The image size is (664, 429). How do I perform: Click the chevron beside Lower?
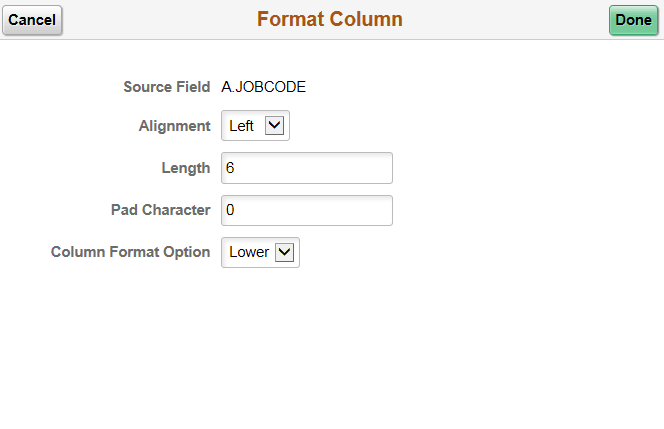(285, 252)
